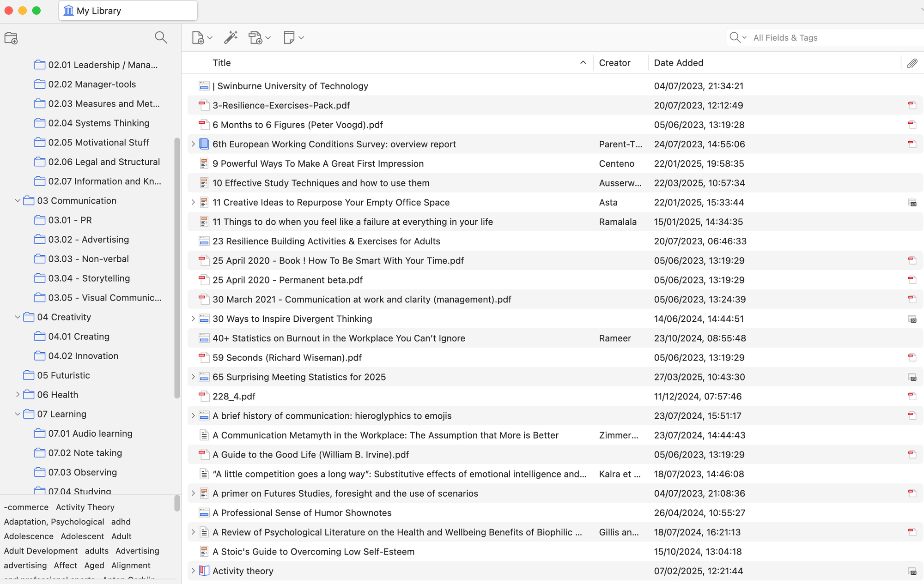Expand the 06 Health collection
Image resolution: width=924 pixels, height=584 pixels.
pos(18,395)
